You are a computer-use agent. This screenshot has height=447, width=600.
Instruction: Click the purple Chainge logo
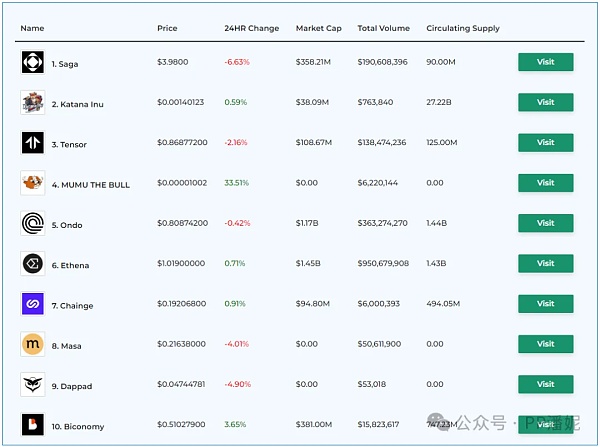pos(33,304)
